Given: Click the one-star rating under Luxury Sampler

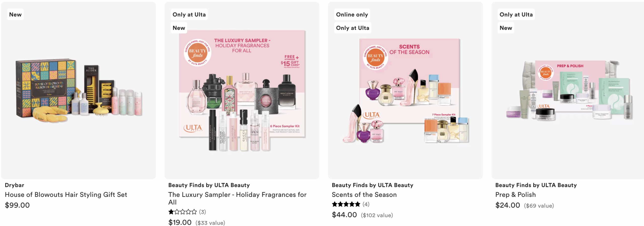Looking at the screenshot, I should [183, 212].
